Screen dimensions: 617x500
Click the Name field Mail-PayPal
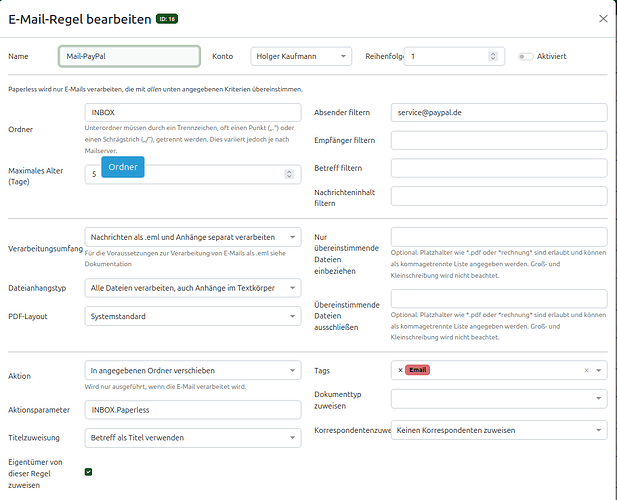(129, 57)
